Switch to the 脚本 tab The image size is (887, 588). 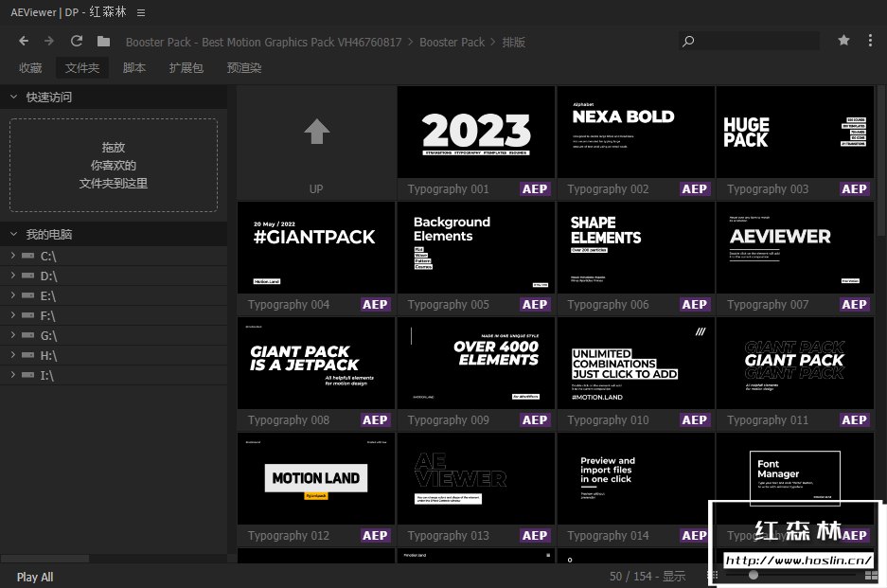coord(134,68)
